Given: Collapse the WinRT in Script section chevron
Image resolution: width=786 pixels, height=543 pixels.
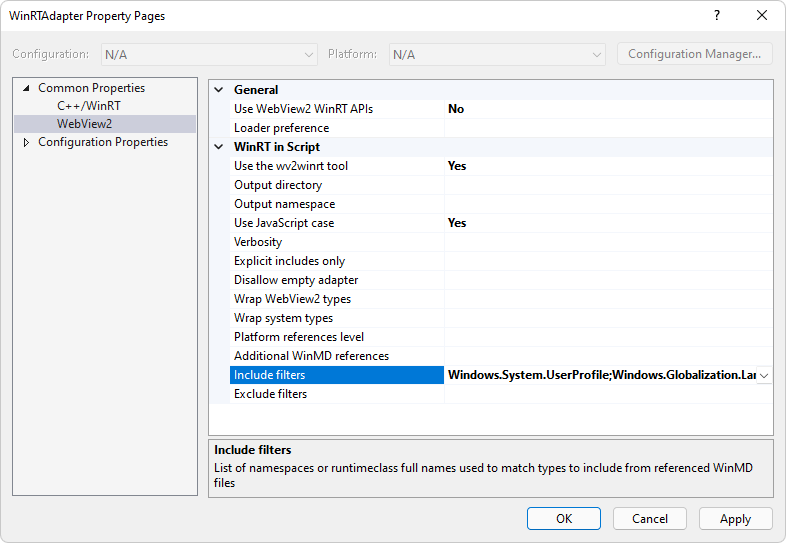Looking at the screenshot, I should 219,147.
